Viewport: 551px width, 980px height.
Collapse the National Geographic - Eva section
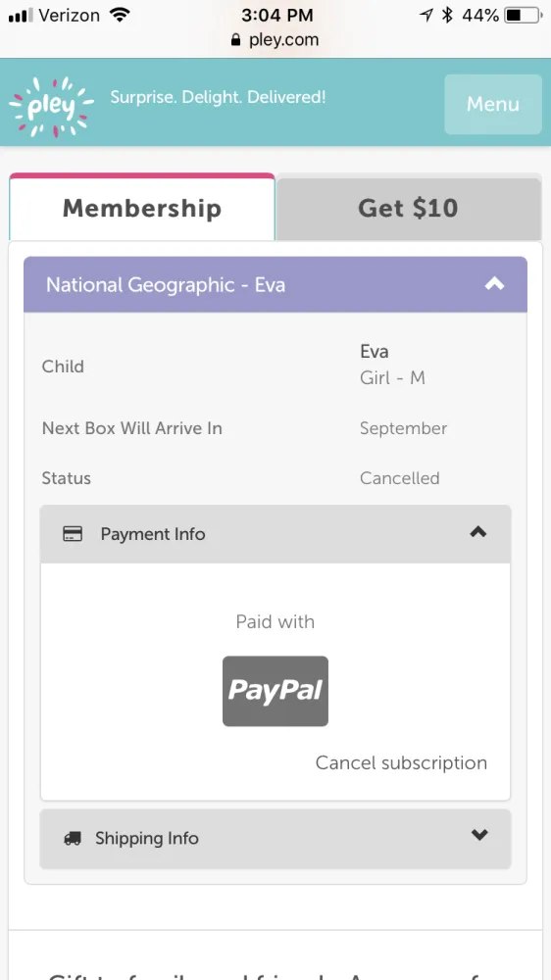pyautogui.click(x=494, y=284)
